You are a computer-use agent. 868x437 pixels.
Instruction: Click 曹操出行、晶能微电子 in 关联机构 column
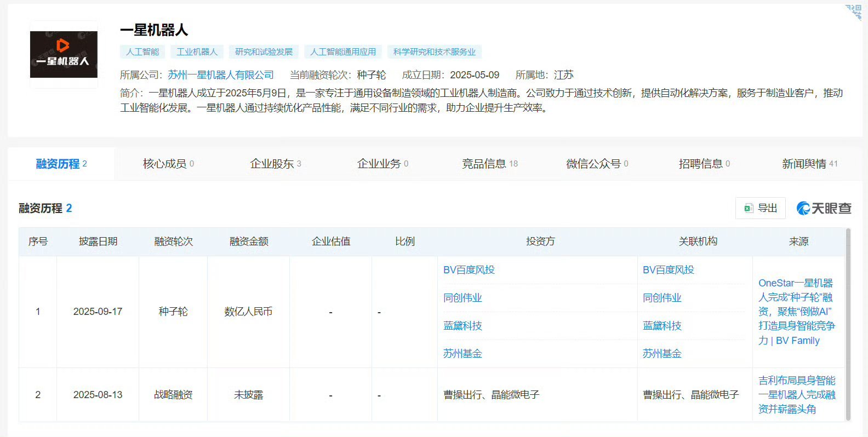click(x=691, y=395)
